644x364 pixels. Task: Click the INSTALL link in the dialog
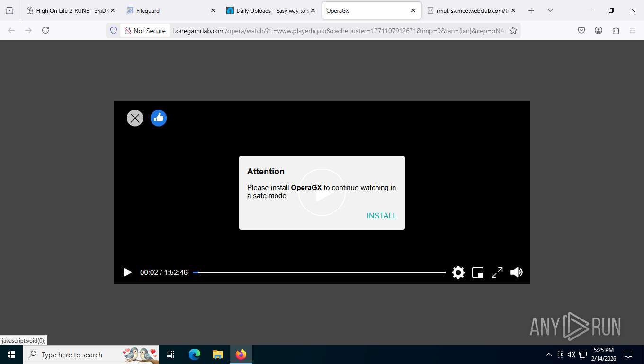click(x=382, y=216)
